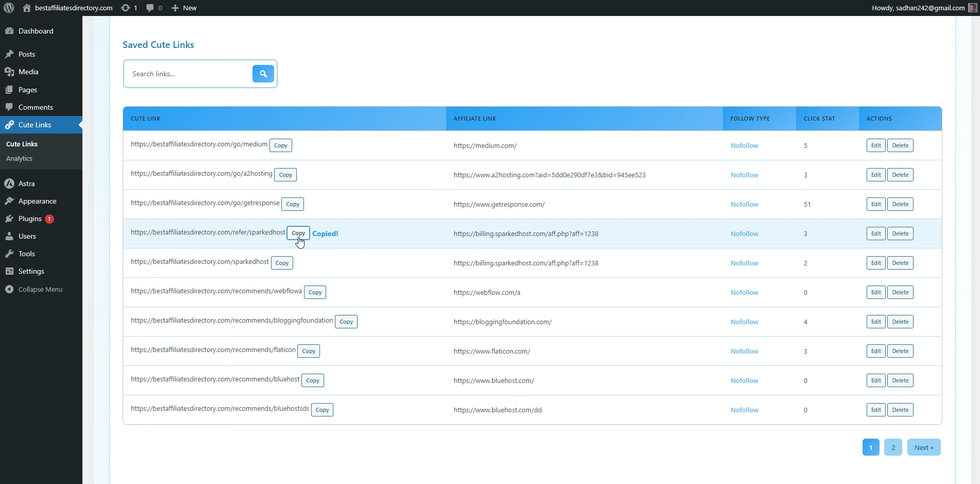Select Analytics under Cute Links

tap(19, 158)
